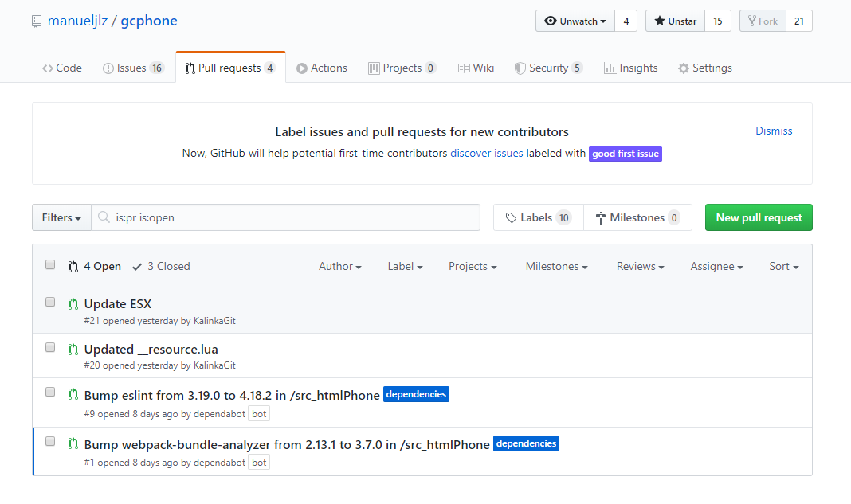Viewport: 851px width, 504px height.
Task: Click the pull request icon for Bump webpack-bundle-analyzer
Action: point(73,443)
